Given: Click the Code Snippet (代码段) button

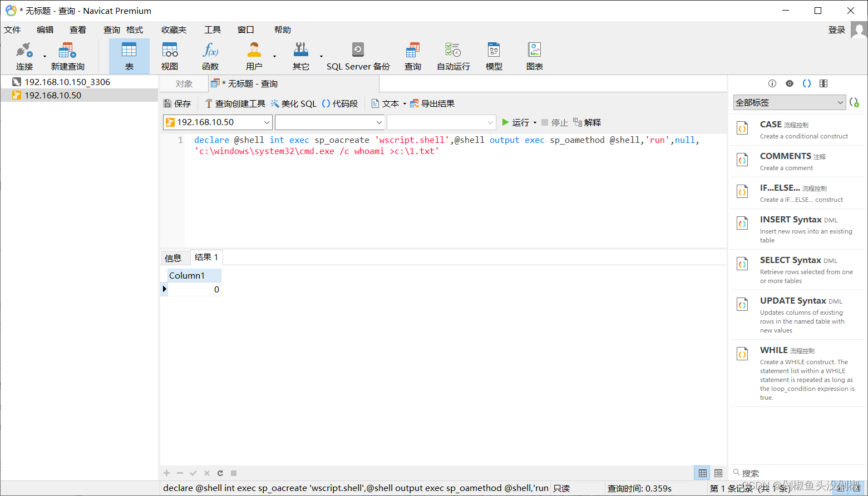Looking at the screenshot, I should (x=340, y=103).
